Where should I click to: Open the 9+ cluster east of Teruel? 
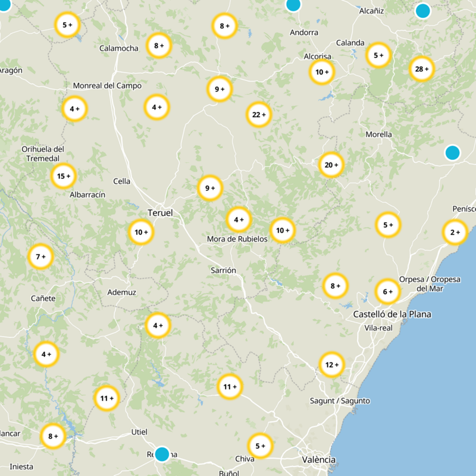click(208, 187)
